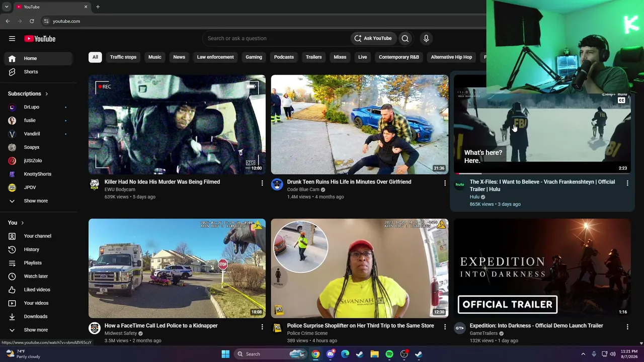Show hidden system tray icons
Image resolution: width=644 pixels, height=362 pixels.
tap(583, 354)
